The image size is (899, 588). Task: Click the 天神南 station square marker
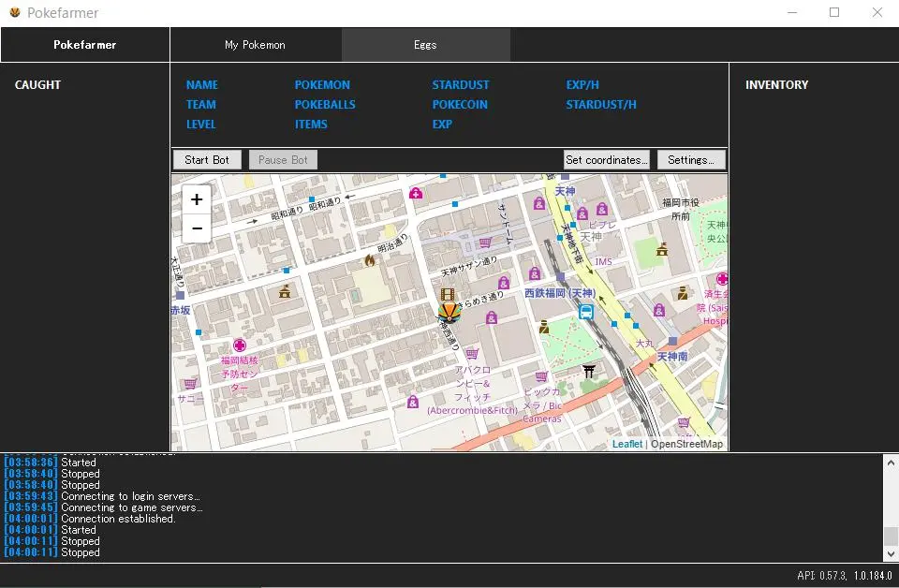tap(672, 341)
